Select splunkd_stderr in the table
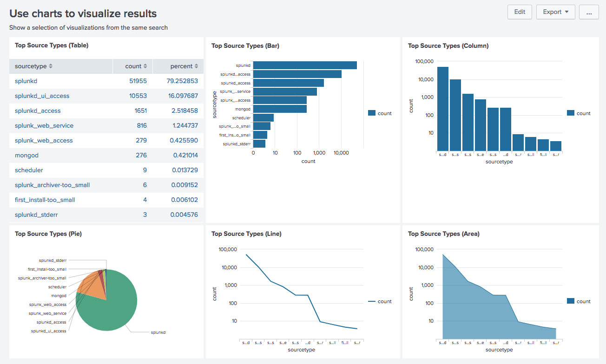The height and width of the screenshot is (364, 606). tap(36, 215)
